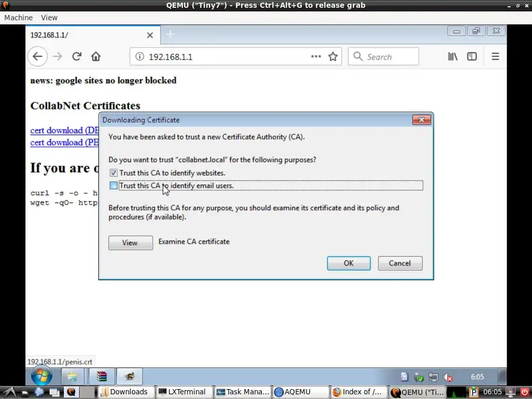Switch to the AQEMU window
Viewport: 532px width, 399px height.
click(x=301, y=392)
